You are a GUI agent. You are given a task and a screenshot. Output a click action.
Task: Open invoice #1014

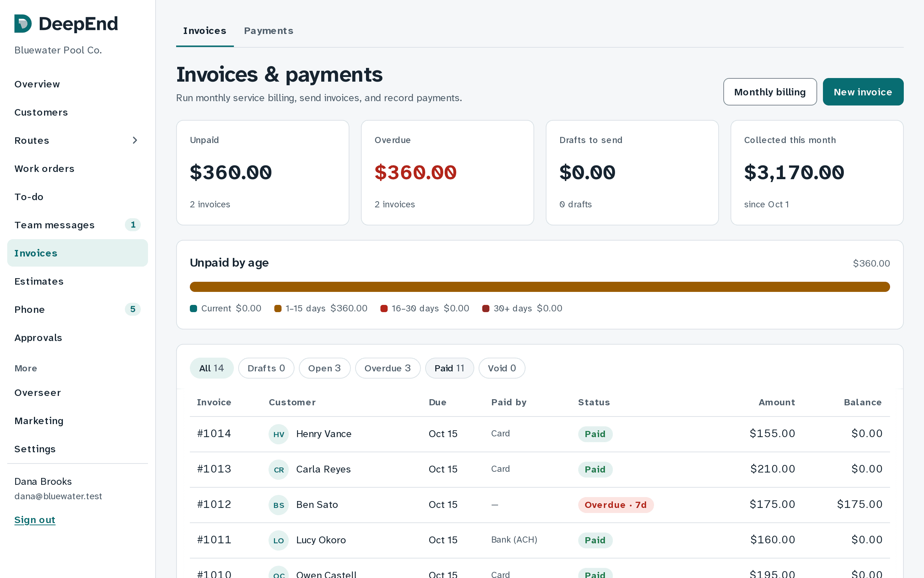(540, 434)
